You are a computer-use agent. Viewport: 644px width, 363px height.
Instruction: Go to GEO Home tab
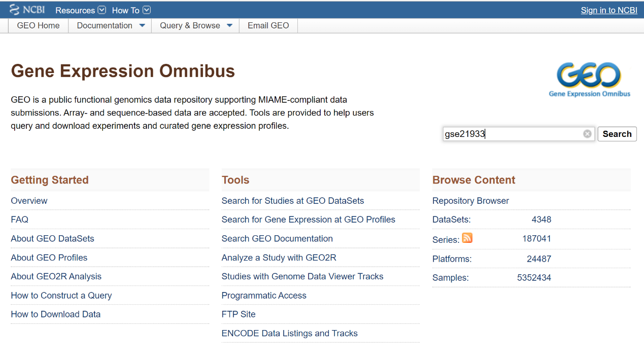pyautogui.click(x=38, y=26)
